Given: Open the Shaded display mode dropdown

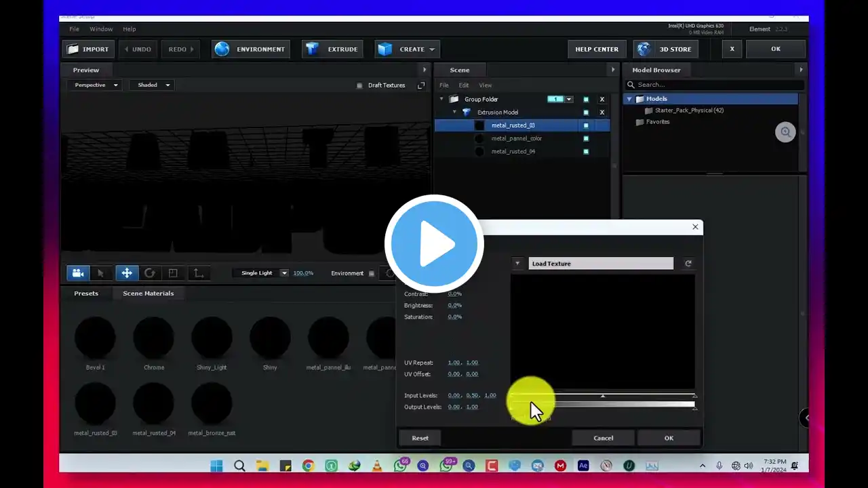Looking at the screenshot, I should 153,85.
